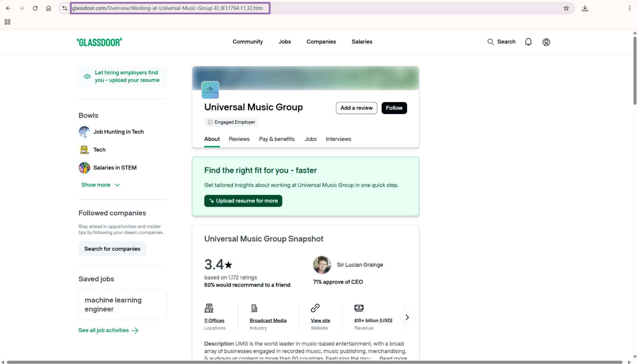Click the eye icon beside upload resume prompt

click(x=87, y=76)
